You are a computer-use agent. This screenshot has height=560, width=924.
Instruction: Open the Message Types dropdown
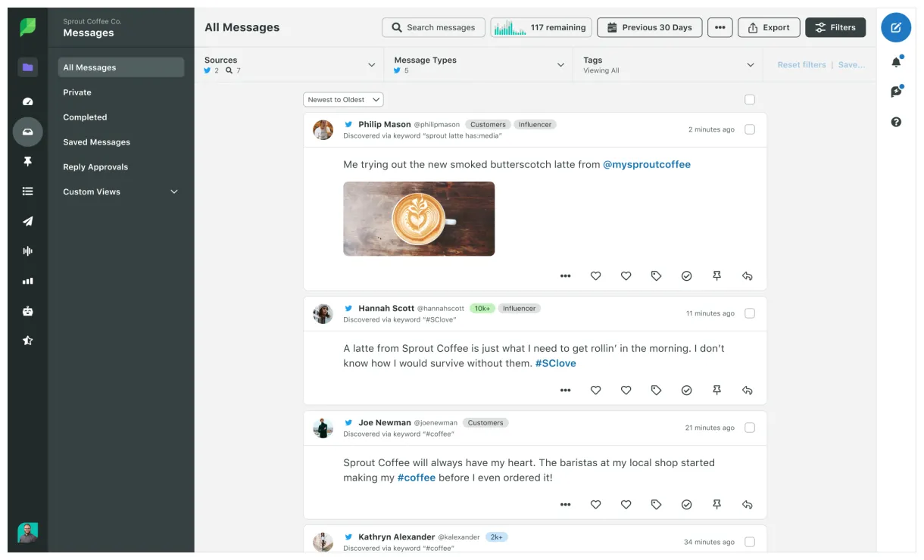tap(560, 64)
